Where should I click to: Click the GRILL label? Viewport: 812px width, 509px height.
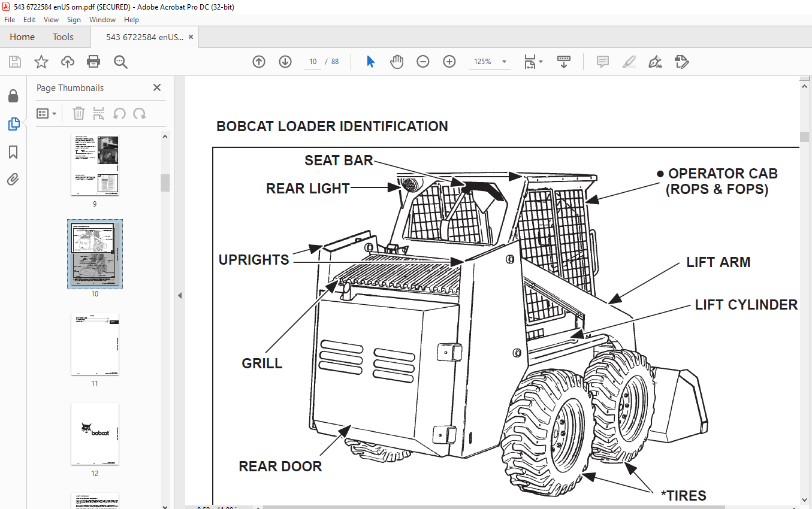(x=262, y=363)
